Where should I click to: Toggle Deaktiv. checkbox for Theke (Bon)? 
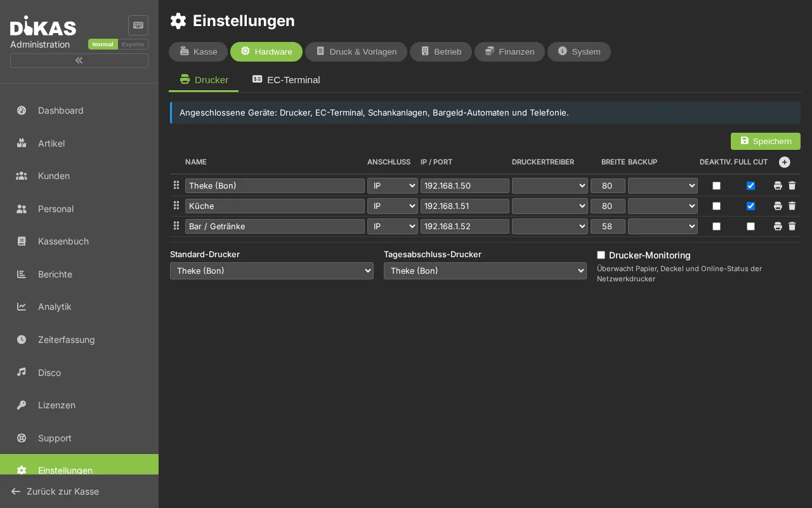coord(716,185)
